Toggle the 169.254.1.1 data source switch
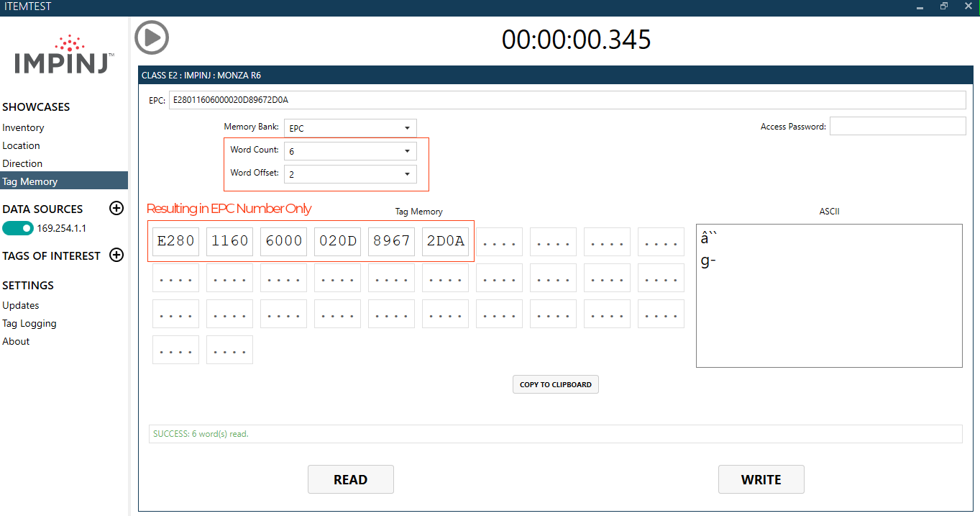This screenshot has height=516, width=980. (18, 228)
